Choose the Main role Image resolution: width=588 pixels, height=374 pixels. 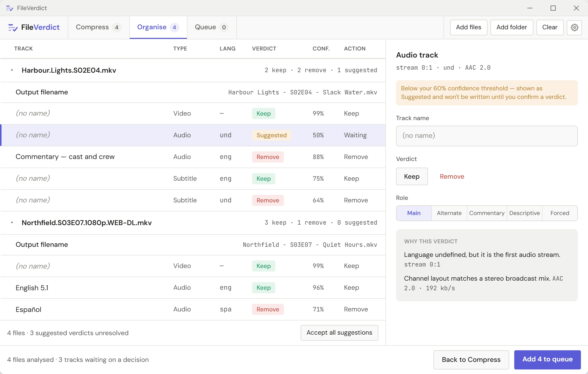click(414, 213)
